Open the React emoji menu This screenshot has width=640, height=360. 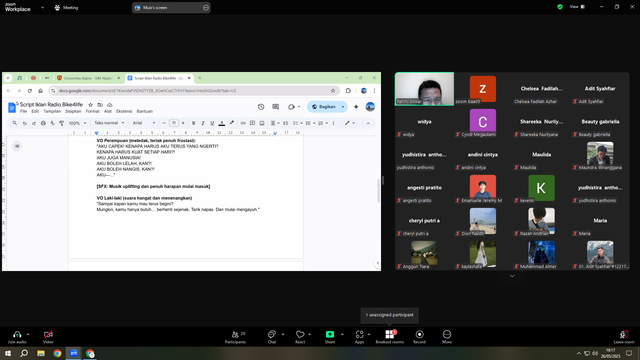coord(300,337)
